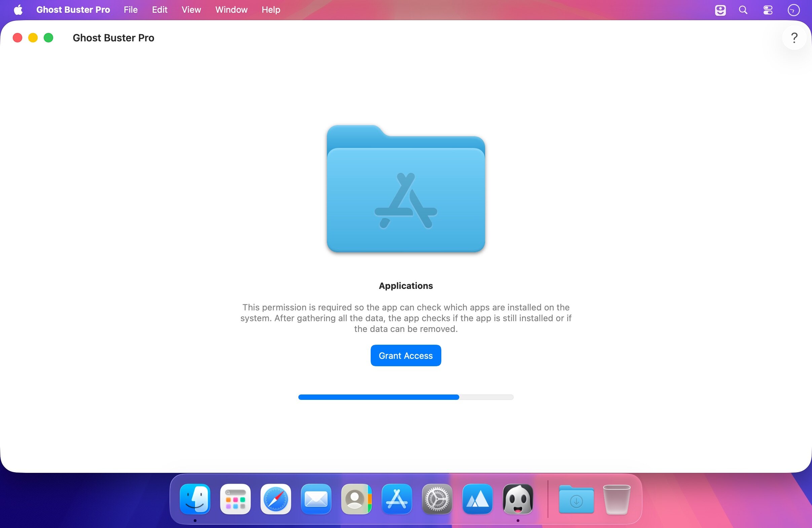
Task: Click the Spotlight search icon in menu bar
Action: pyautogui.click(x=743, y=10)
